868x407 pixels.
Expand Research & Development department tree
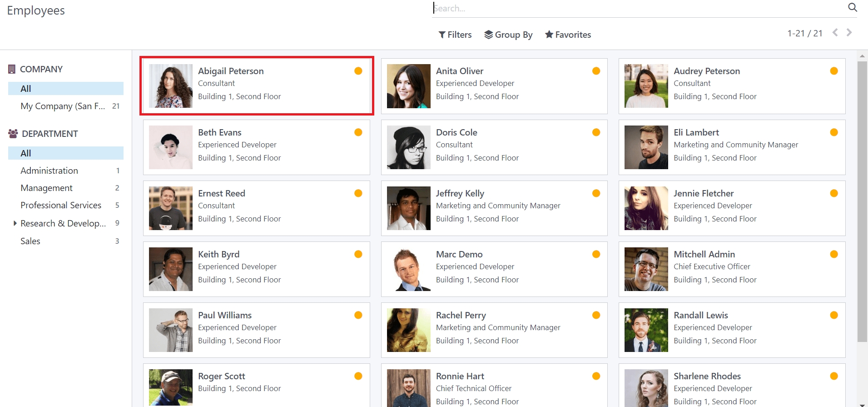click(x=15, y=223)
